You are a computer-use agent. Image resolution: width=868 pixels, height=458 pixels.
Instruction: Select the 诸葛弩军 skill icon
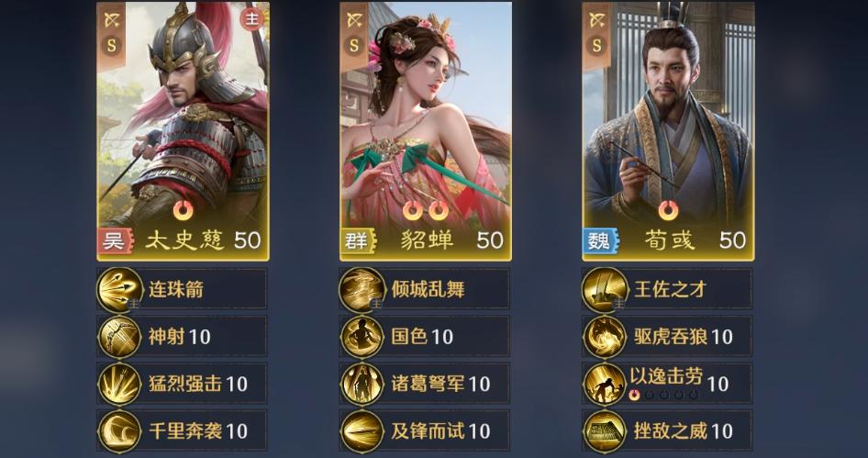362,384
